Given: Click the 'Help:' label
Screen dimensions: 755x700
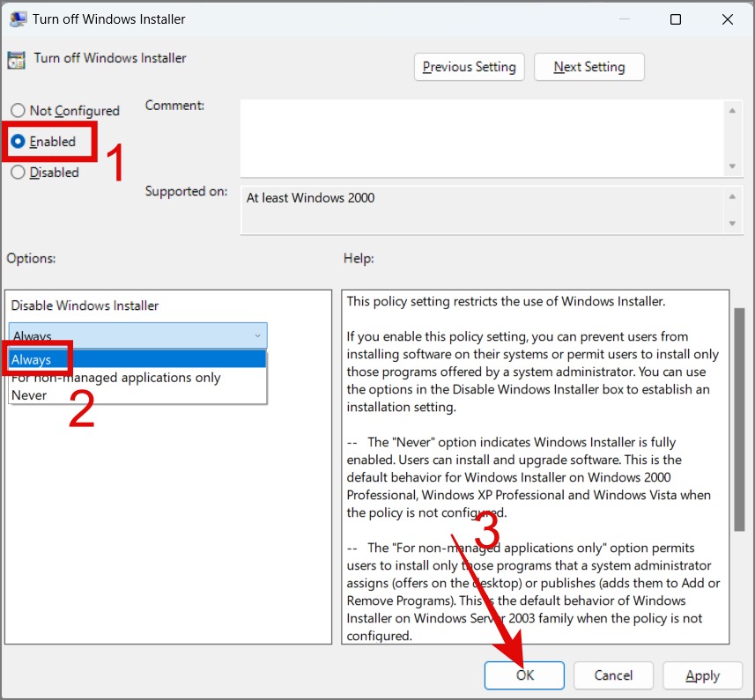Looking at the screenshot, I should (359, 258).
